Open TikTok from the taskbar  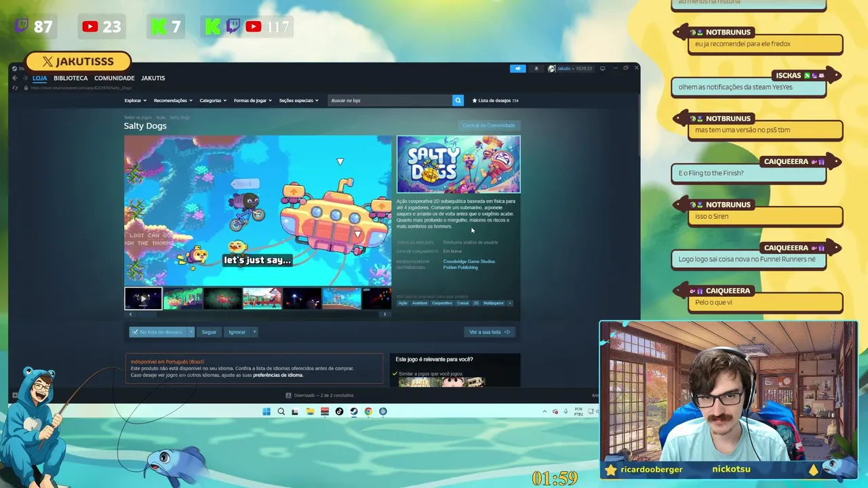click(x=339, y=411)
